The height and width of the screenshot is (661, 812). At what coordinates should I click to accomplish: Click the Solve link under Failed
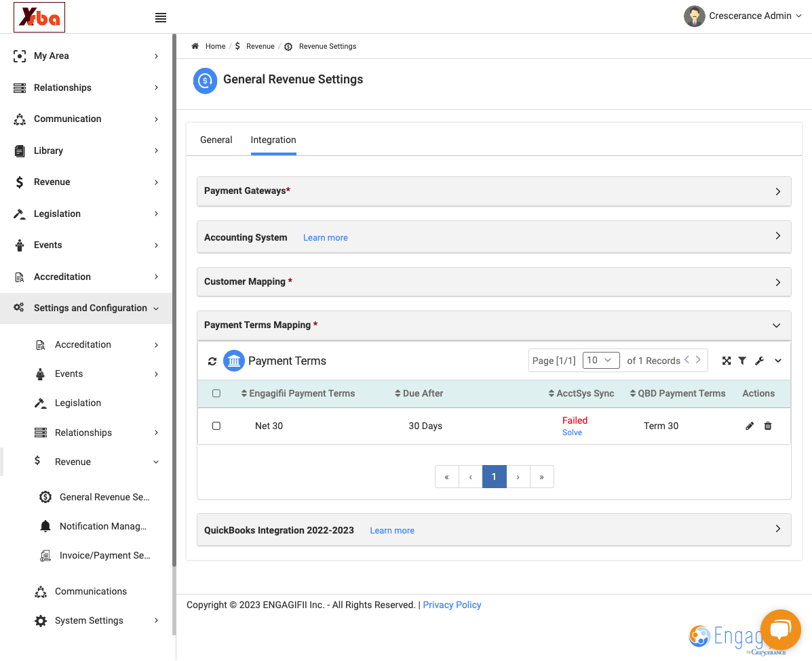[x=573, y=433]
